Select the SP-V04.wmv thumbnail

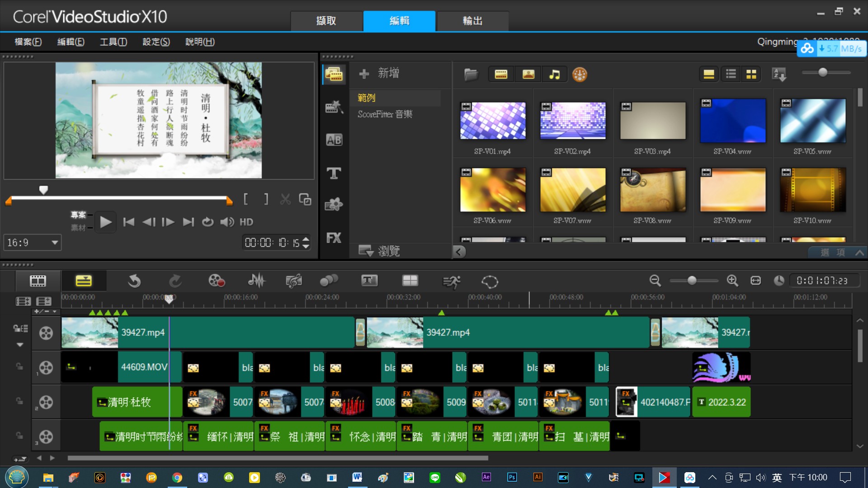pos(732,121)
